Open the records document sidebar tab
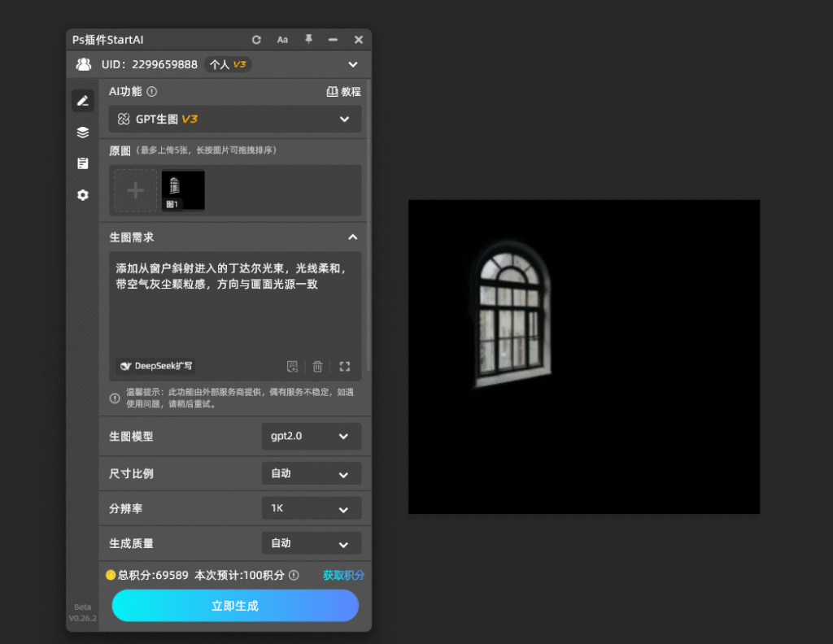The width and height of the screenshot is (833, 644). pos(83,163)
